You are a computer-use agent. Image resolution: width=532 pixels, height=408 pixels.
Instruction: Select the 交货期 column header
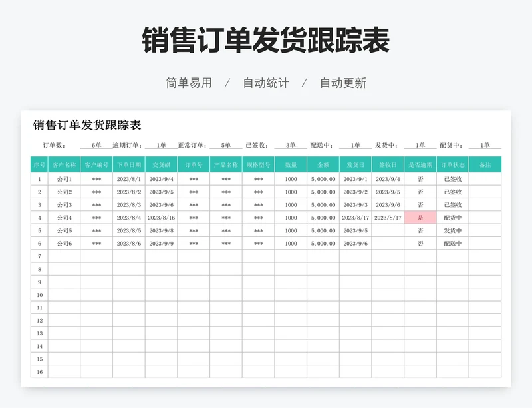click(x=161, y=165)
